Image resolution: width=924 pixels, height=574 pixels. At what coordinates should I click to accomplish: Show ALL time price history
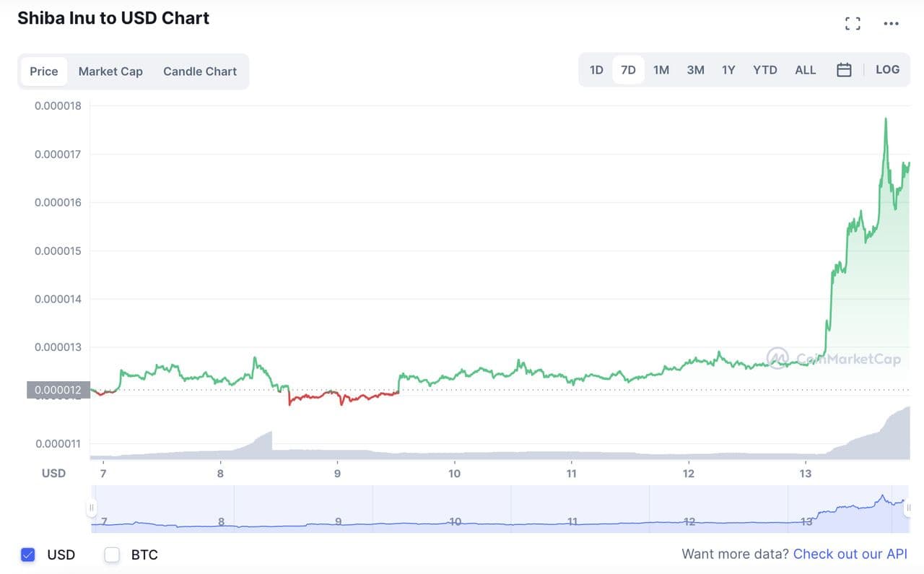coord(805,70)
